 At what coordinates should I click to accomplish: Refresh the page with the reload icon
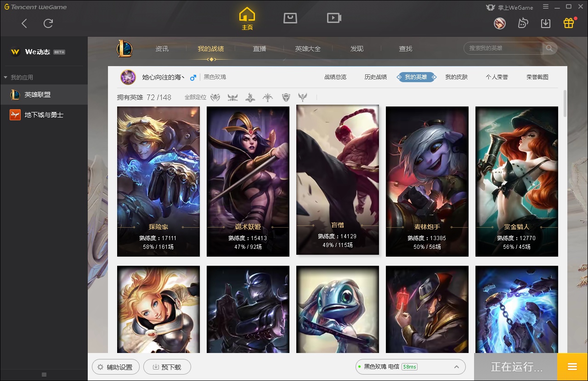coord(48,23)
